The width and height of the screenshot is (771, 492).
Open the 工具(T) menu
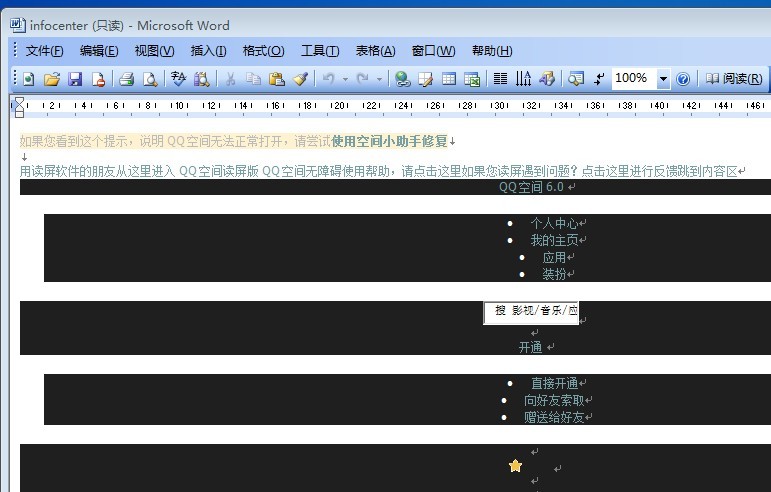click(x=320, y=51)
